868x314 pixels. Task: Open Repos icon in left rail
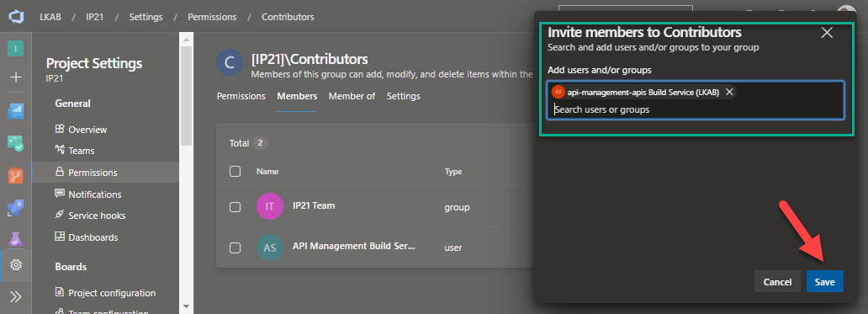(x=15, y=176)
